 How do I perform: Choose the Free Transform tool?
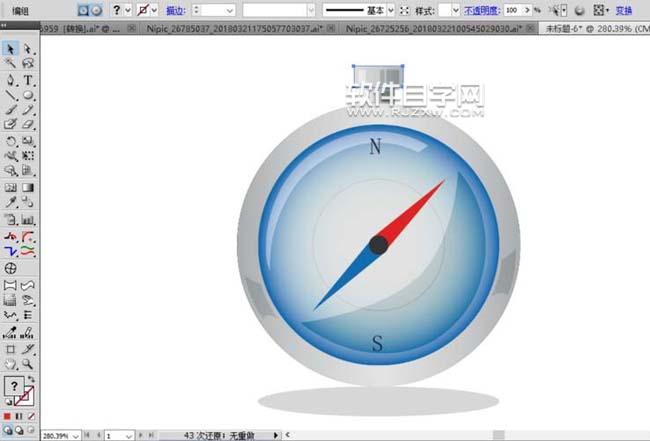(x=28, y=156)
